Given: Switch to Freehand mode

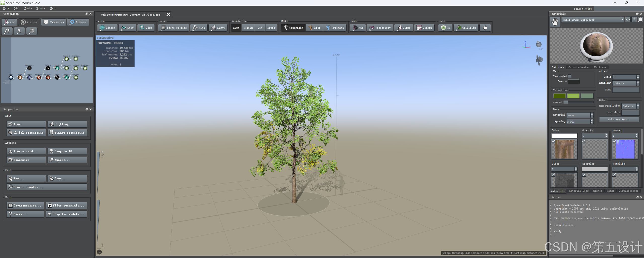Looking at the screenshot, I should pos(335,28).
